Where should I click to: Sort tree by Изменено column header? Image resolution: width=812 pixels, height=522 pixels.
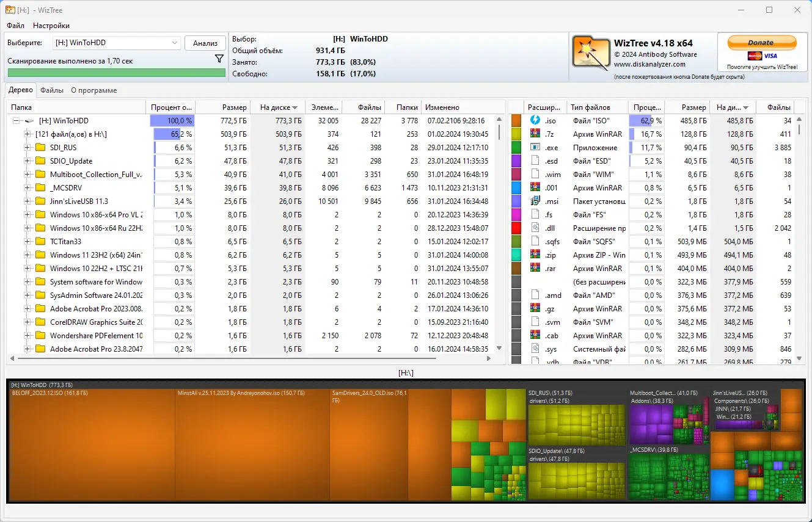click(x=464, y=107)
